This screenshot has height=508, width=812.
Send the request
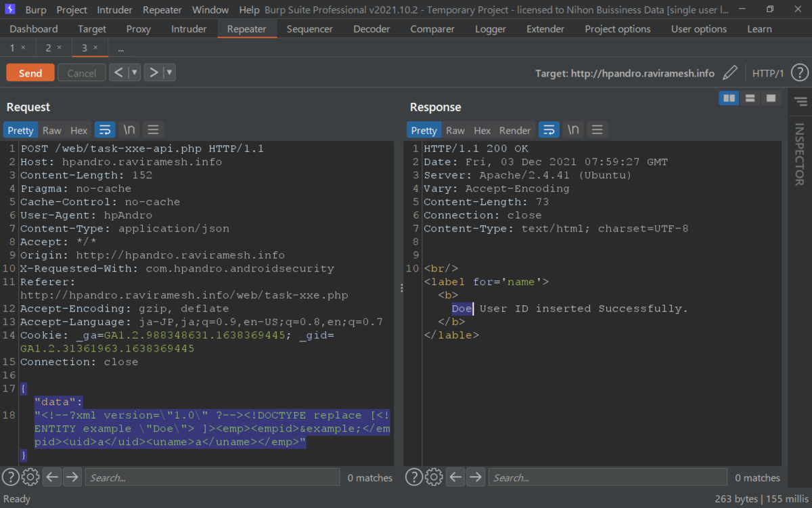click(x=30, y=73)
